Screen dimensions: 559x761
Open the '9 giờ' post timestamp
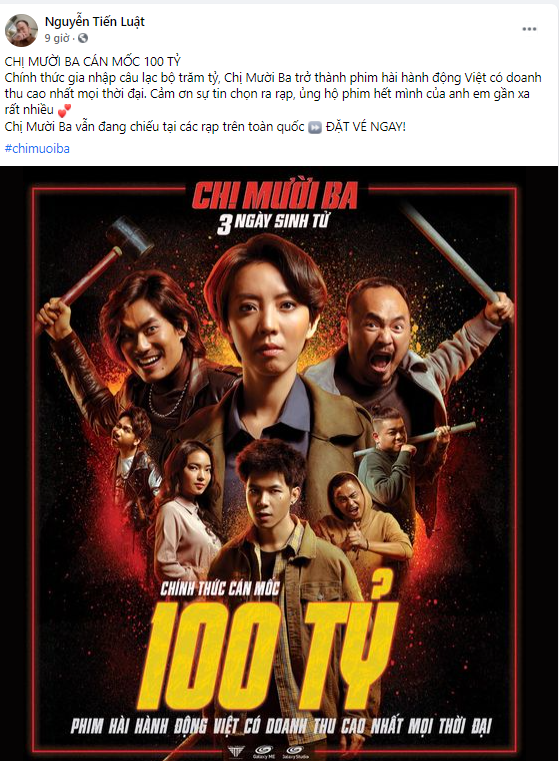(x=57, y=38)
